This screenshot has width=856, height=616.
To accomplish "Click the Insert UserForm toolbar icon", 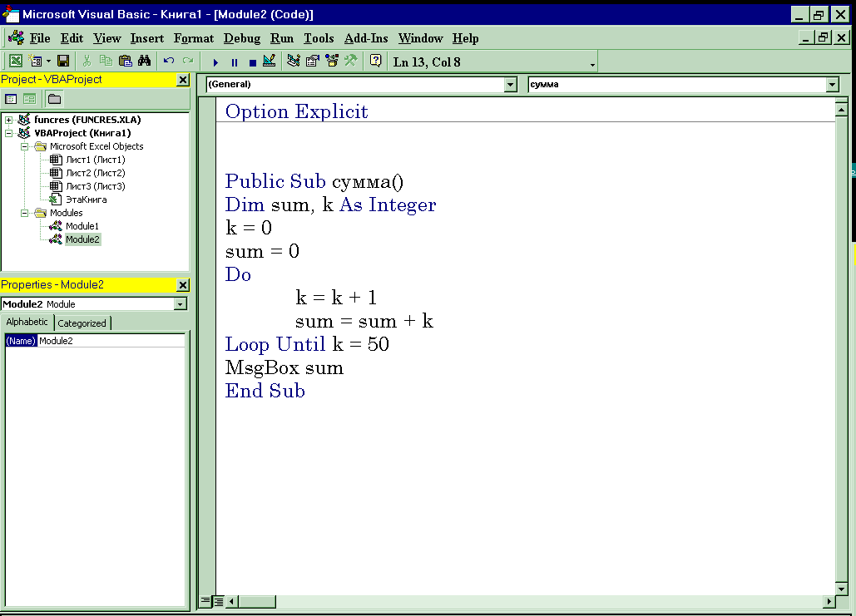I will click(36, 62).
